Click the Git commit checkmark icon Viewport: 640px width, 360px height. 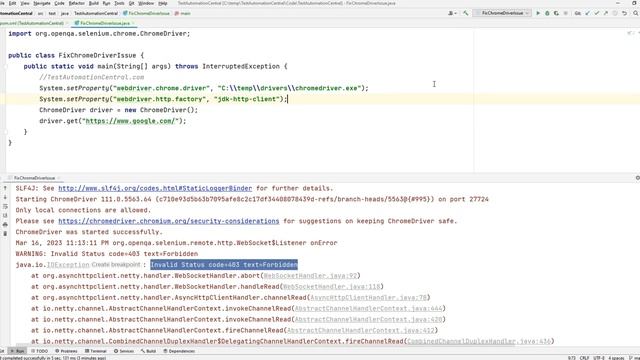pyautogui.click(x=597, y=13)
